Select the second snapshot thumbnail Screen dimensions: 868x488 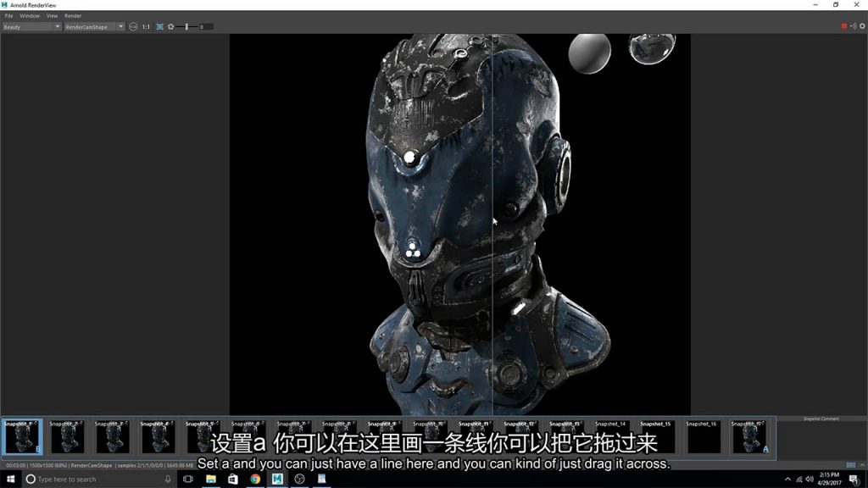click(67, 436)
